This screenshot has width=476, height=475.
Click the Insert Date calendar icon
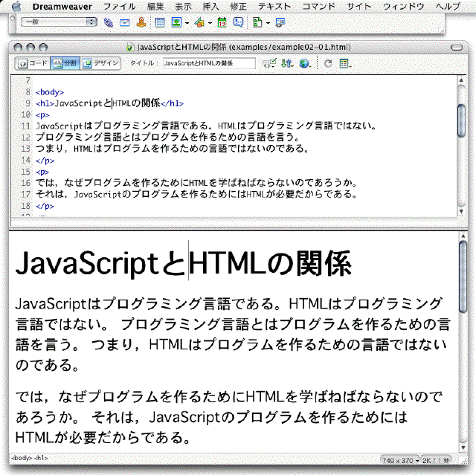point(222,22)
